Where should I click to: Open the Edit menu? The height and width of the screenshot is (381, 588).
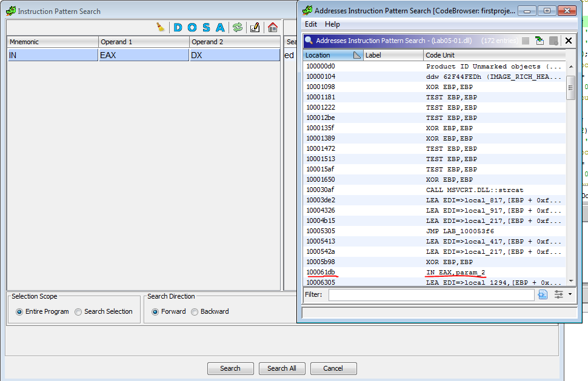(311, 24)
